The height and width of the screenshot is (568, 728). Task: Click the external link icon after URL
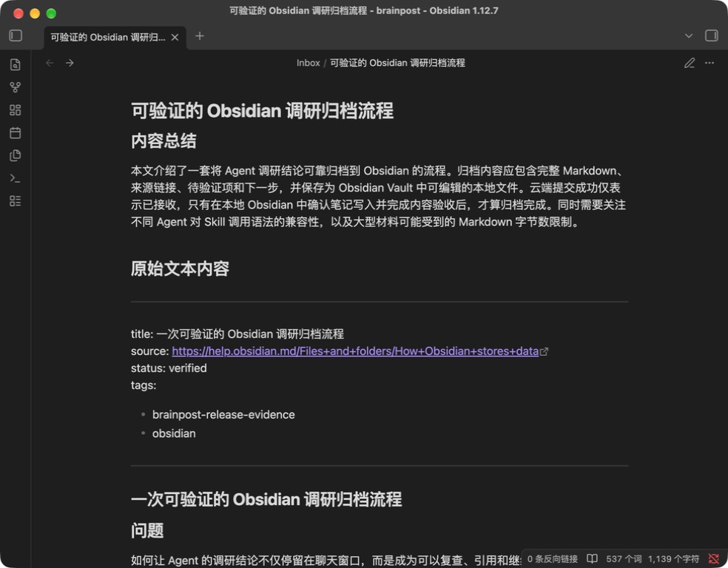[x=544, y=352]
